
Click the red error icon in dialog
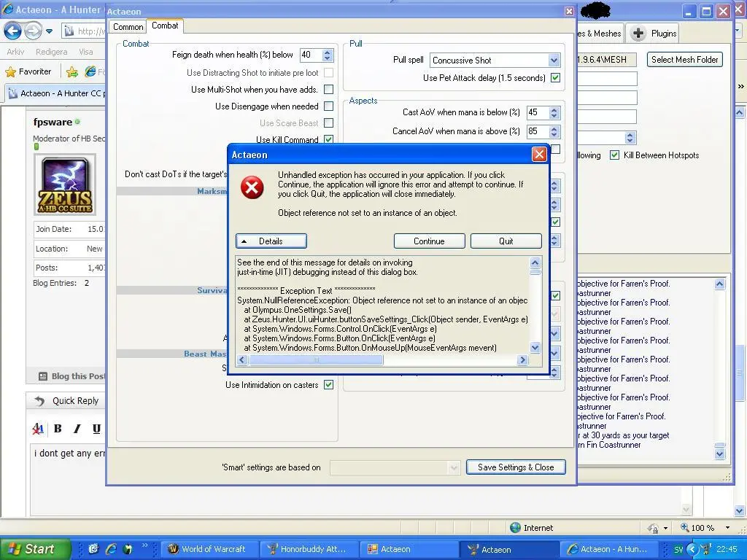click(252, 187)
